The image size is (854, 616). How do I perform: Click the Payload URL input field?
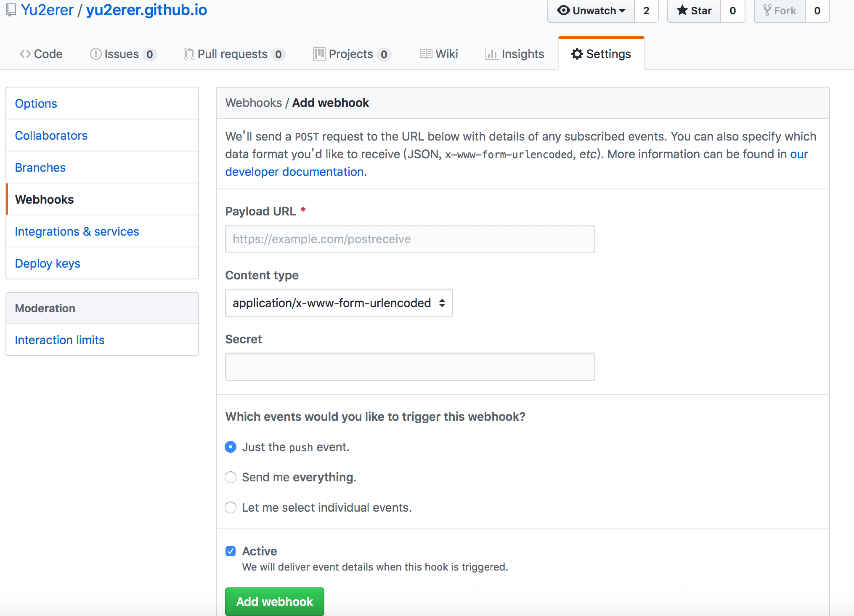coord(410,239)
